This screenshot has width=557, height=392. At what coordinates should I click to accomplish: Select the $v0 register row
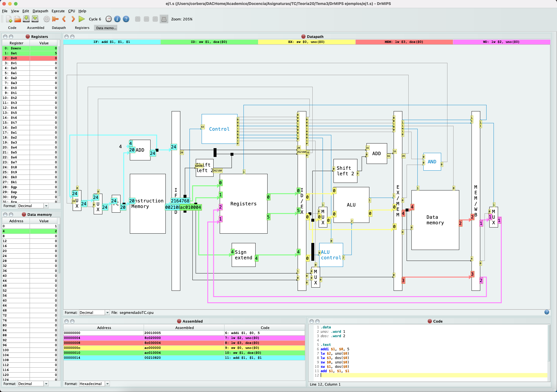30,58
